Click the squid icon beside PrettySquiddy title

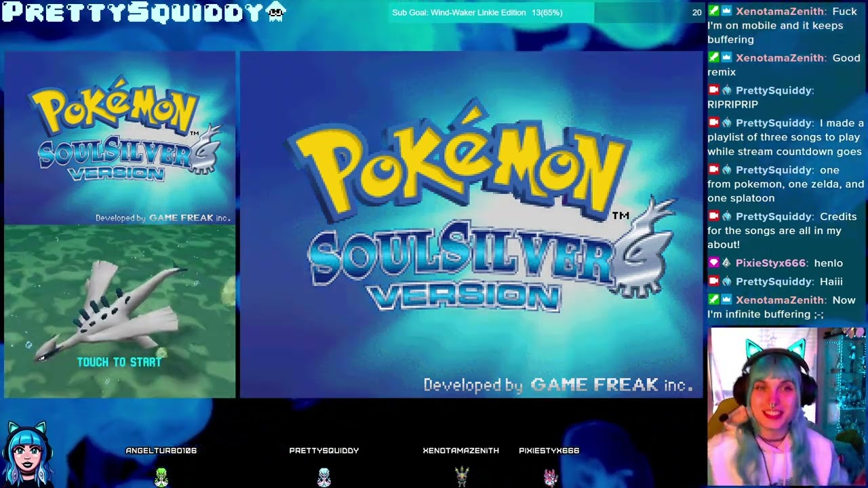pos(276,12)
